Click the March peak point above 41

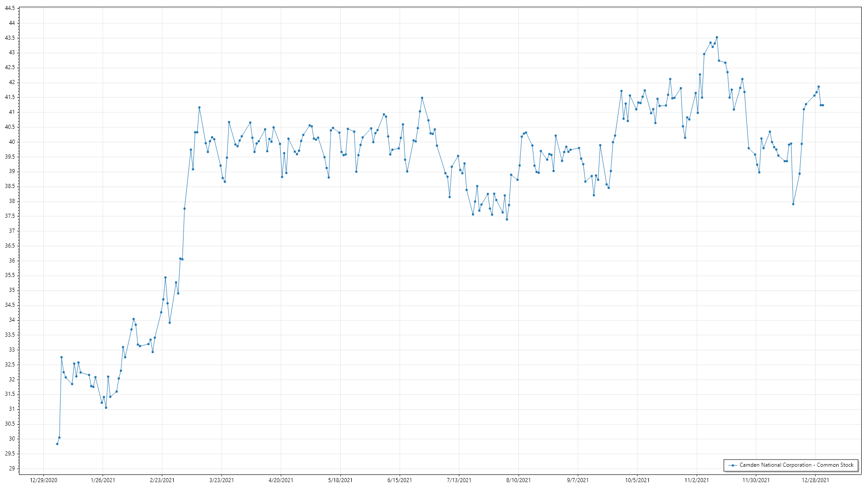point(199,108)
